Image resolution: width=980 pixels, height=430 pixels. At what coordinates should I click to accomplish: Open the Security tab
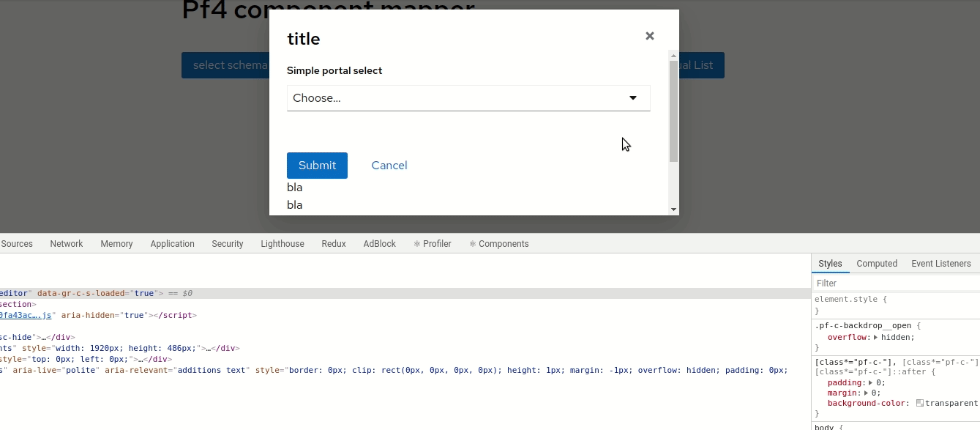coord(228,244)
